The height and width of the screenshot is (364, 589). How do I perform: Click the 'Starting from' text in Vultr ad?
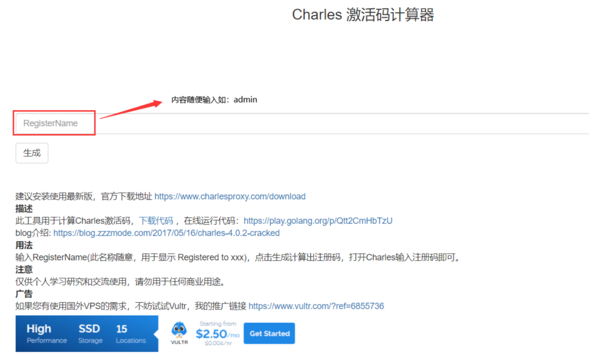coord(218,324)
